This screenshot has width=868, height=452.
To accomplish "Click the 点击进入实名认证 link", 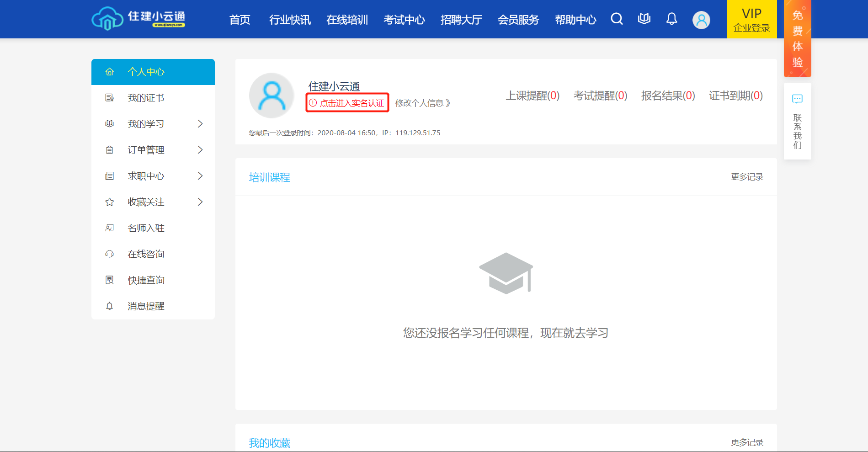I will (x=347, y=103).
